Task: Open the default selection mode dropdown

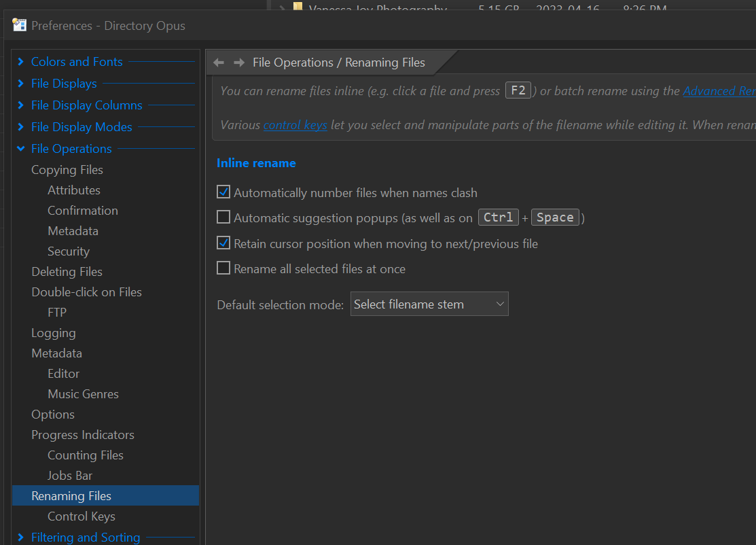Action: click(429, 304)
